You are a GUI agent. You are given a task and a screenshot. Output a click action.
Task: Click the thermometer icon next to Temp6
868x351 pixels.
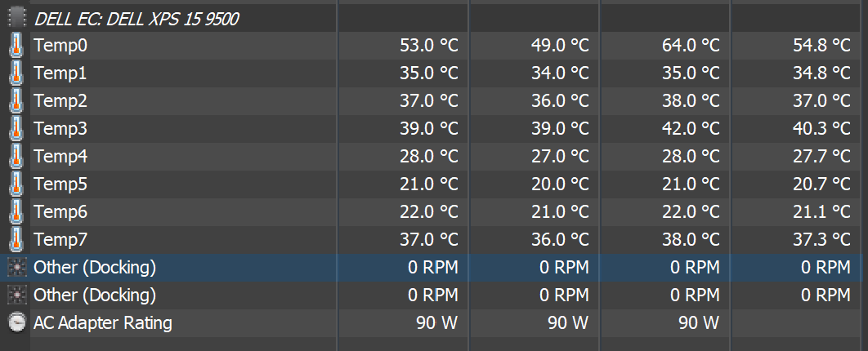pos(16,211)
